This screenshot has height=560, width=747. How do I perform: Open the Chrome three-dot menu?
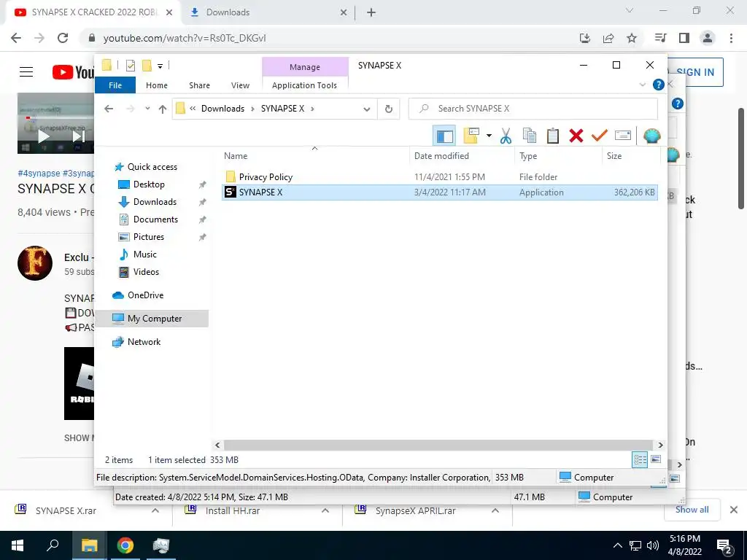[731, 38]
